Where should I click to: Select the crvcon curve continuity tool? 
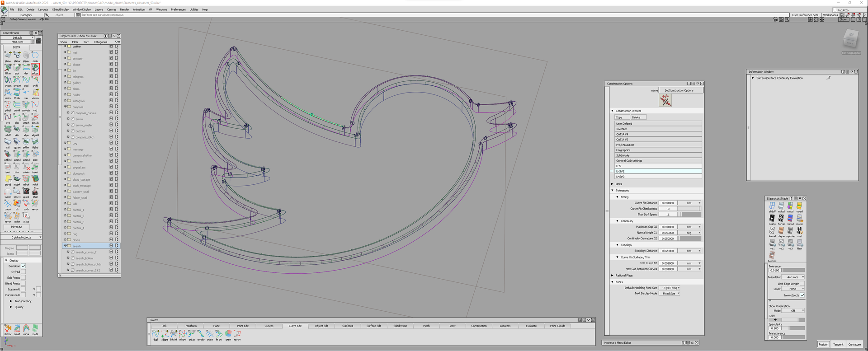(x=8, y=81)
